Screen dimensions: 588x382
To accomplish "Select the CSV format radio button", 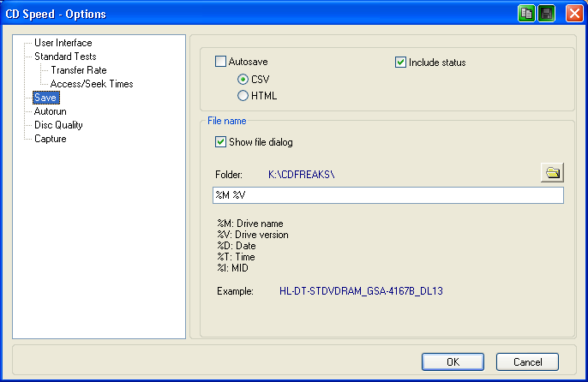I will coord(243,80).
